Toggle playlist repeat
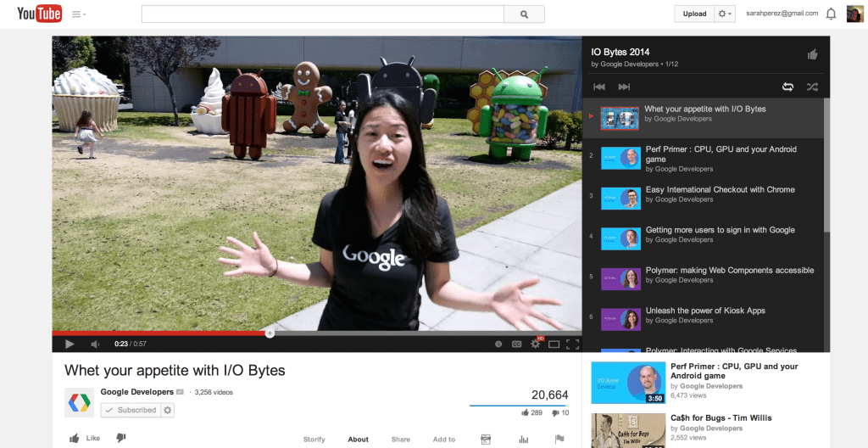Screen dimensions: 868x448 [787, 87]
